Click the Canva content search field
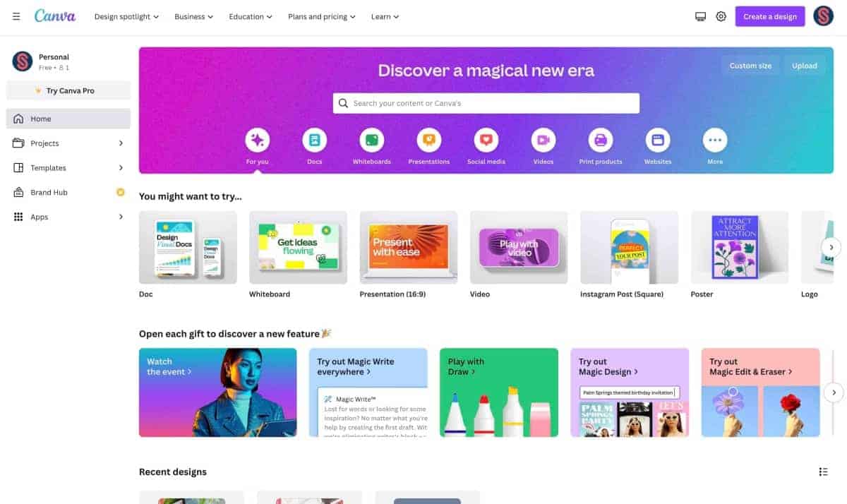Image resolution: width=847 pixels, height=504 pixels. click(x=486, y=103)
